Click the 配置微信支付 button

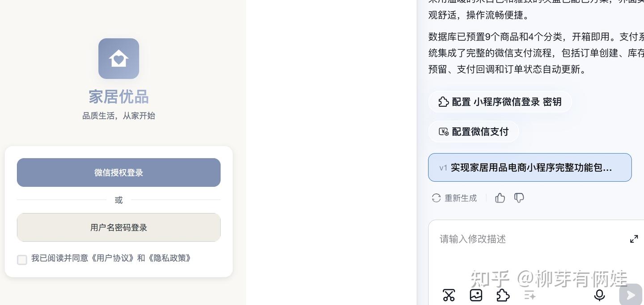[474, 131]
